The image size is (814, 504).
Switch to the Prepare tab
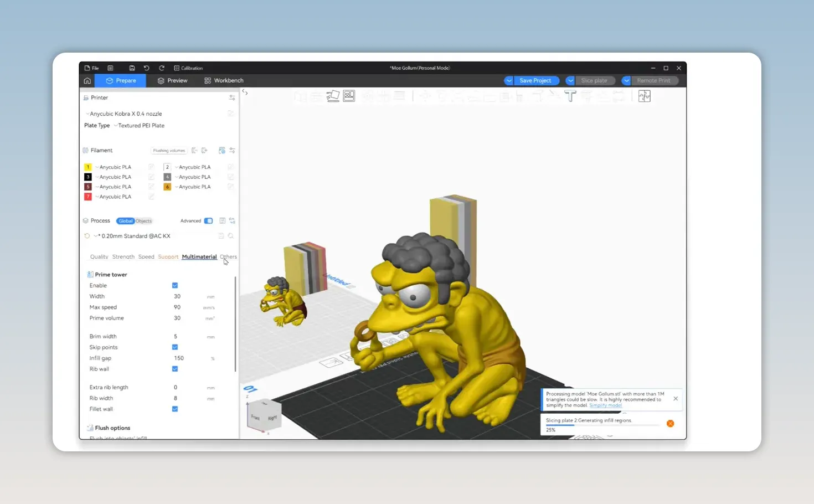click(x=120, y=81)
